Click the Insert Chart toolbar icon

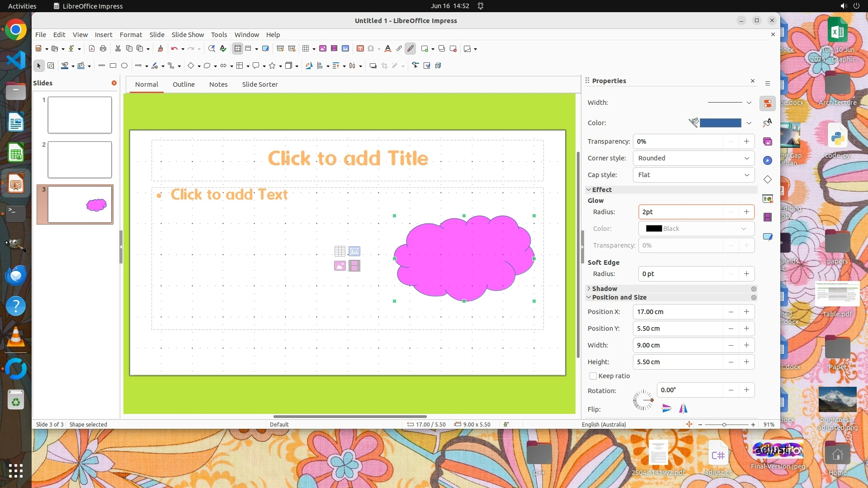[x=345, y=49]
